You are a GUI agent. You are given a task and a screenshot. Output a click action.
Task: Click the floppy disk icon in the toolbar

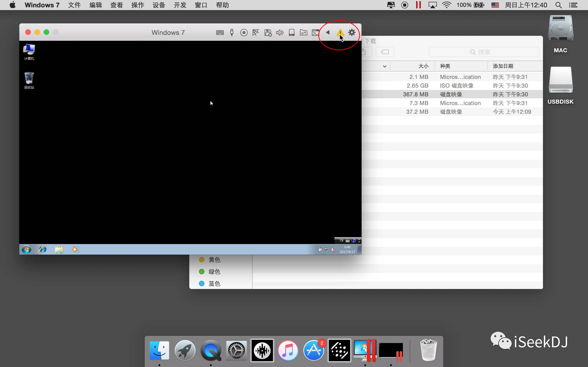point(268,33)
